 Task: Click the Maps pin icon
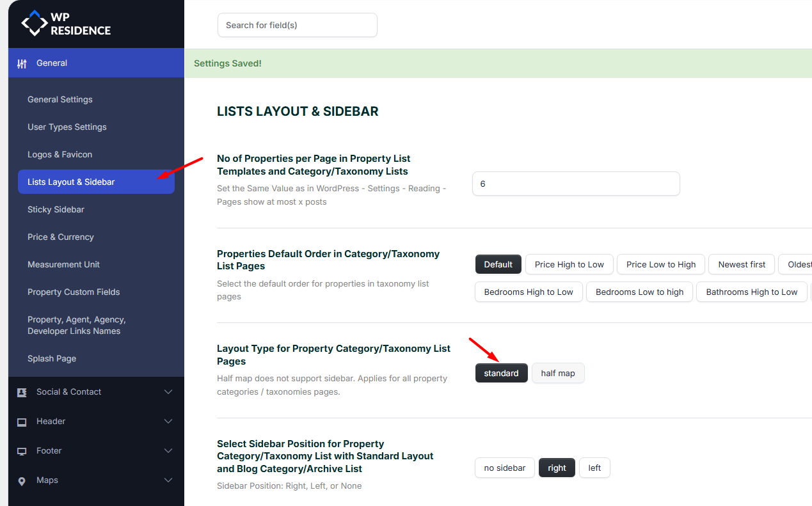pyautogui.click(x=22, y=481)
